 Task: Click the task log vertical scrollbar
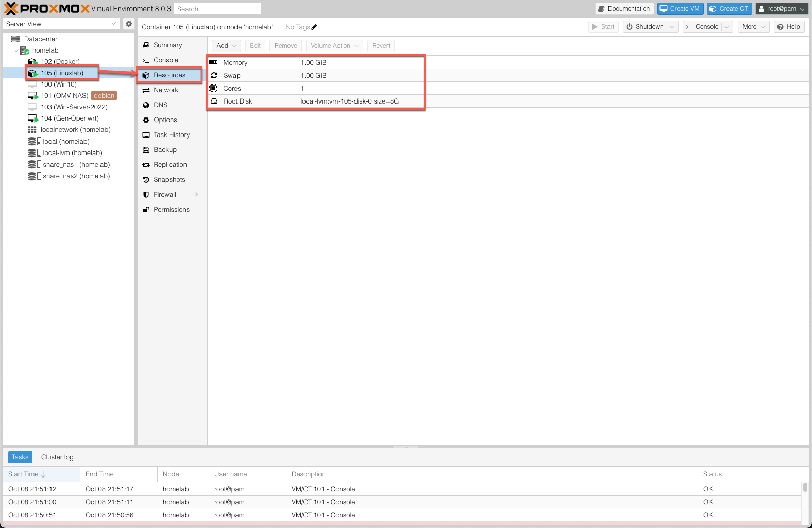coord(805,487)
